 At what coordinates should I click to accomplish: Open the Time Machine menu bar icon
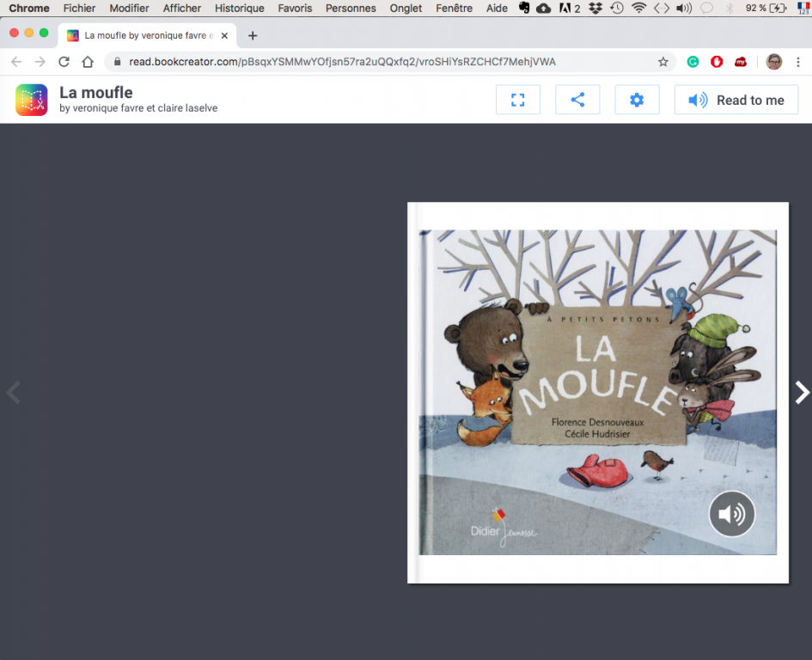point(617,8)
